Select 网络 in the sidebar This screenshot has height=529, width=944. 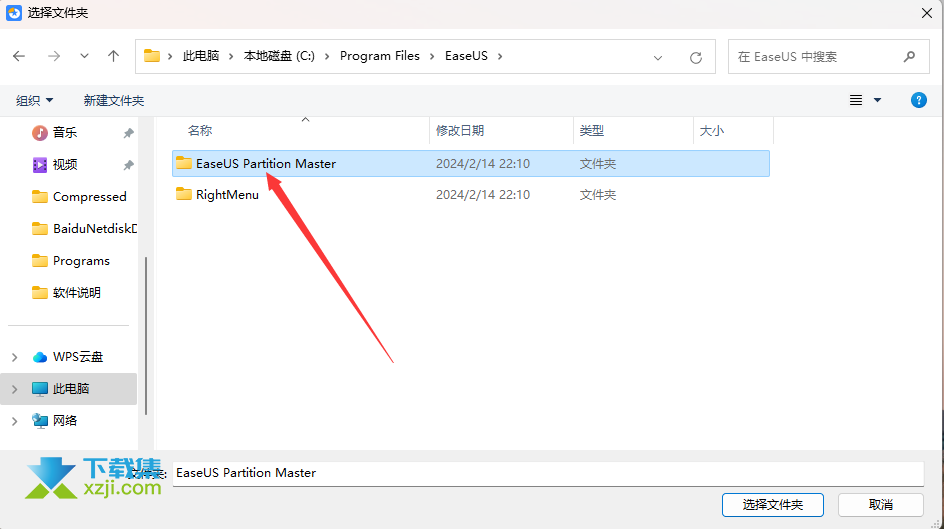(x=65, y=421)
